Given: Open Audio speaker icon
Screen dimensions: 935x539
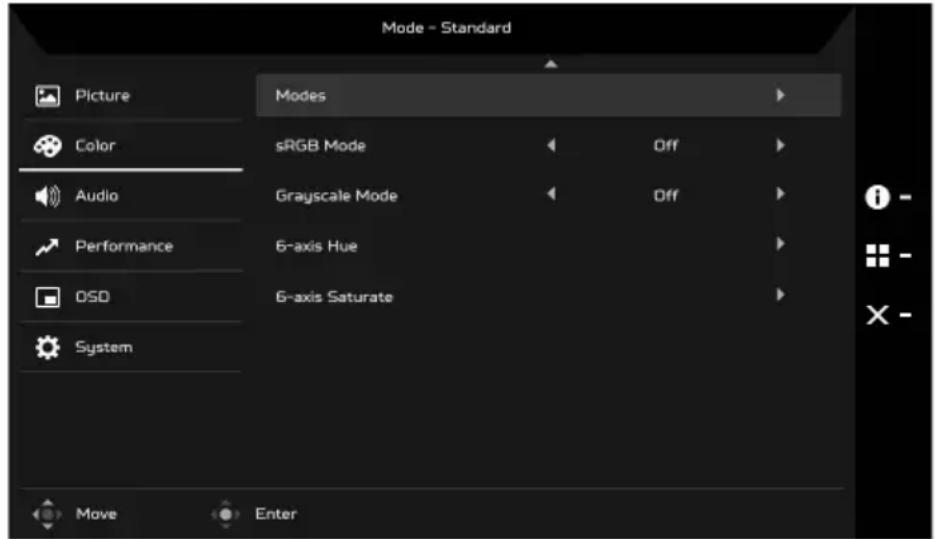Looking at the screenshot, I should pos(47,196).
